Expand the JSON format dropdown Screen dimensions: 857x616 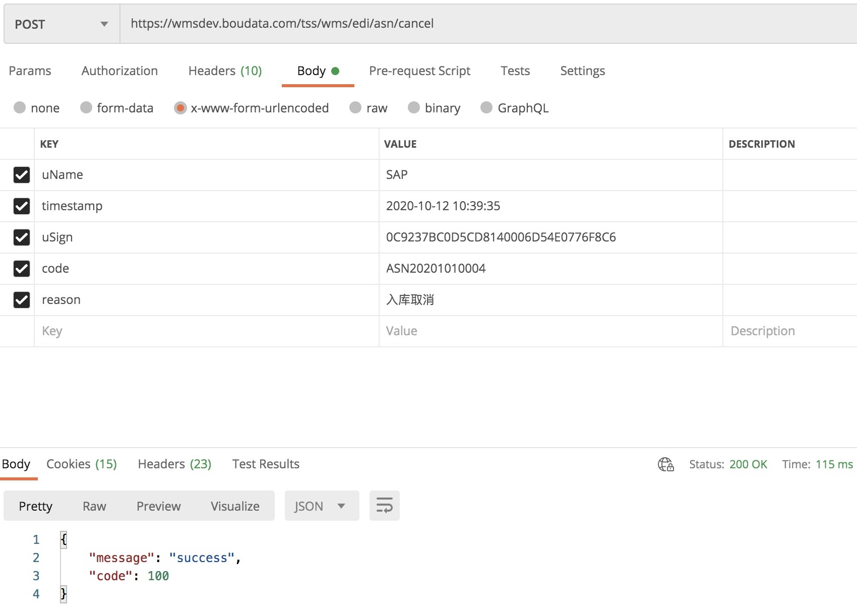pyautogui.click(x=322, y=506)
